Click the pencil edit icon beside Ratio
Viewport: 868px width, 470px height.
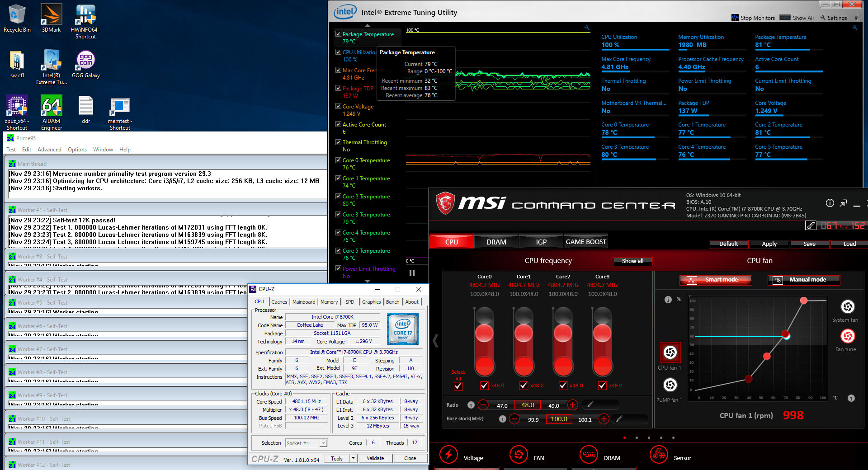pyautogui.click(x=590, y=404)
